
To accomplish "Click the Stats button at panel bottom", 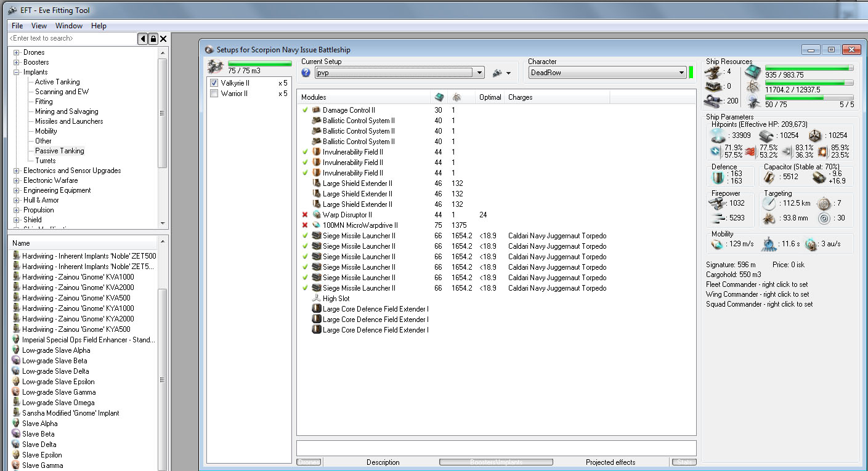I will pos(683,462).
